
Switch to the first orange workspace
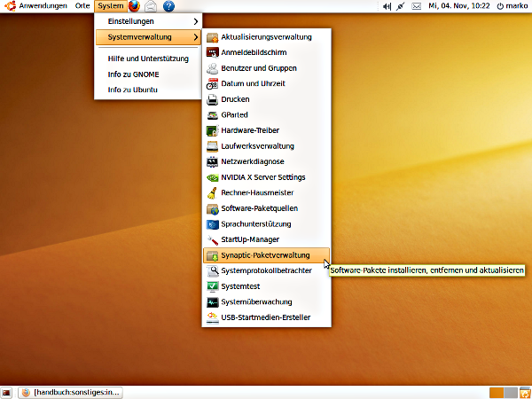coord(497,393)
